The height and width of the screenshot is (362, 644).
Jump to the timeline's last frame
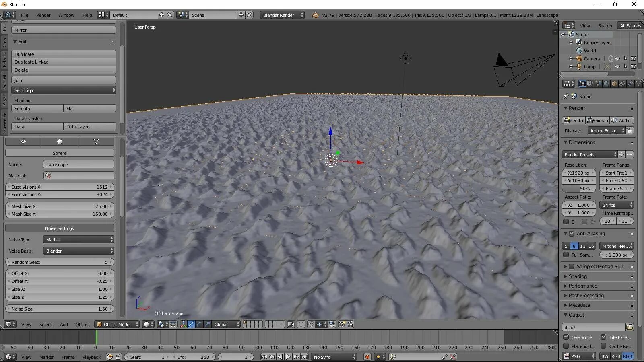tap(305, 357)
